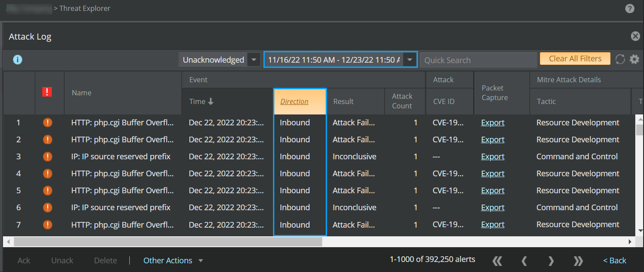Select row 3 'IP: IP source reserved prefix'
Image resolution: width=644 pixels, height=272 pixels.
click(121, 157)
